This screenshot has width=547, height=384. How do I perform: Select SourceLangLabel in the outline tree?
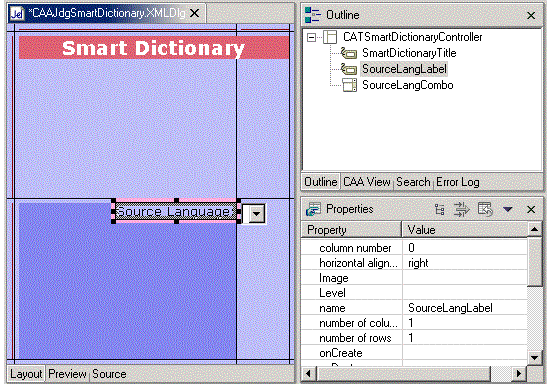[404, 69]
